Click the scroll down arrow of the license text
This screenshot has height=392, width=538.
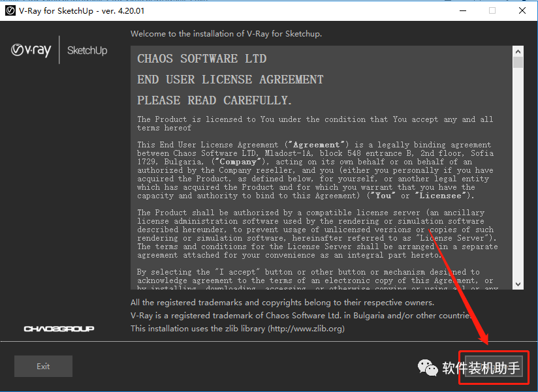pos(518,284)
